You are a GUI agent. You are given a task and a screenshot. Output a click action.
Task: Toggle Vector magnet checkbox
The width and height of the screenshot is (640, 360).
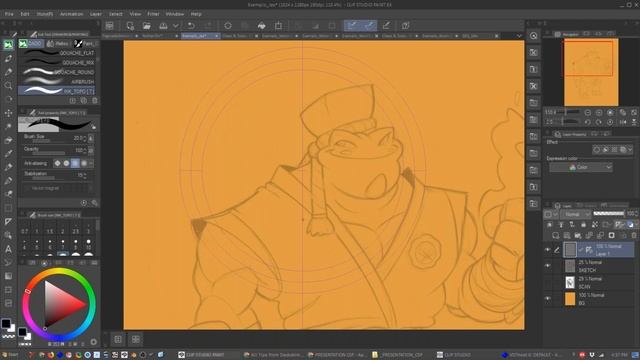27,188
